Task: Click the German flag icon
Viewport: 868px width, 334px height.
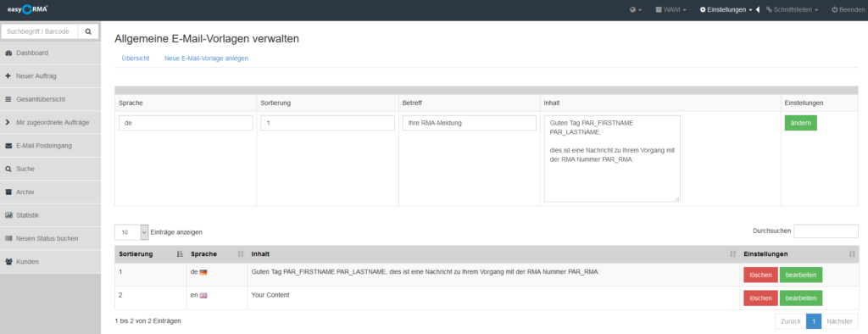Action: tap(203, 272)
